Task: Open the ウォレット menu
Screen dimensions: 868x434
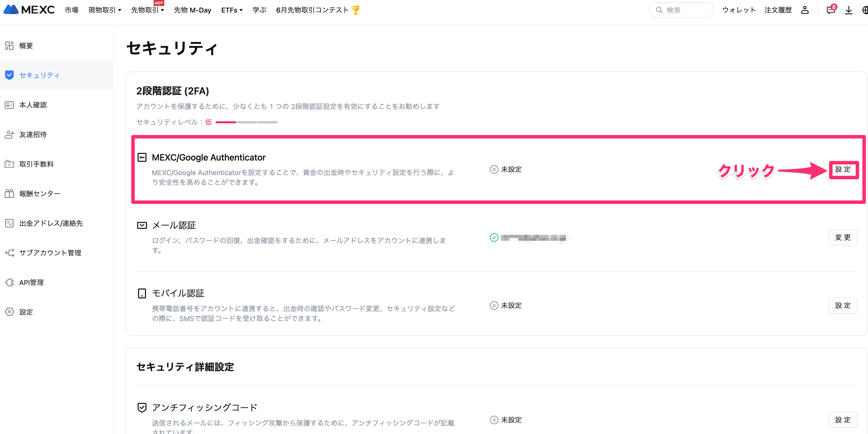Action: (x=739, y=10)
